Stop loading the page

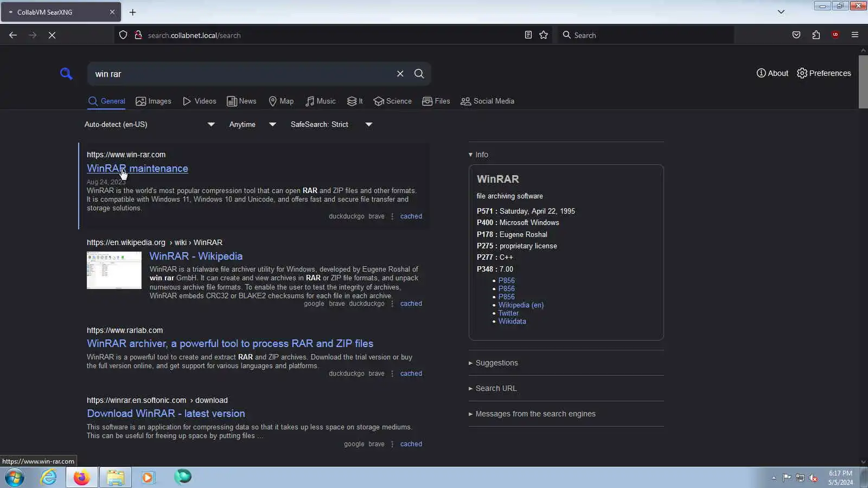tap(52, 35)
